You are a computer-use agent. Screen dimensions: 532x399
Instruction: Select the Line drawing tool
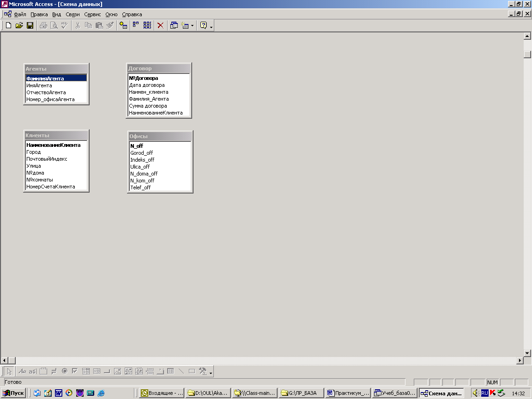pyautogui.click(x=181, y=371)
